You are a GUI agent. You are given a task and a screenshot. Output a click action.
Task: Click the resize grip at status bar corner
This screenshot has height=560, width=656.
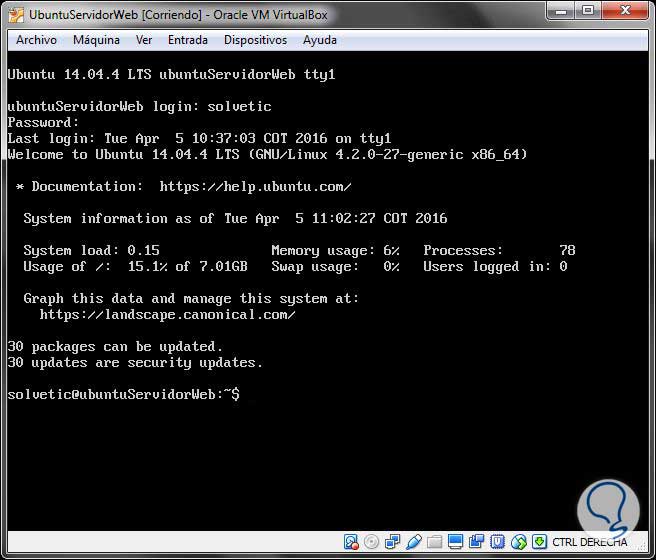pyautogui.click(x=643, y=546)
